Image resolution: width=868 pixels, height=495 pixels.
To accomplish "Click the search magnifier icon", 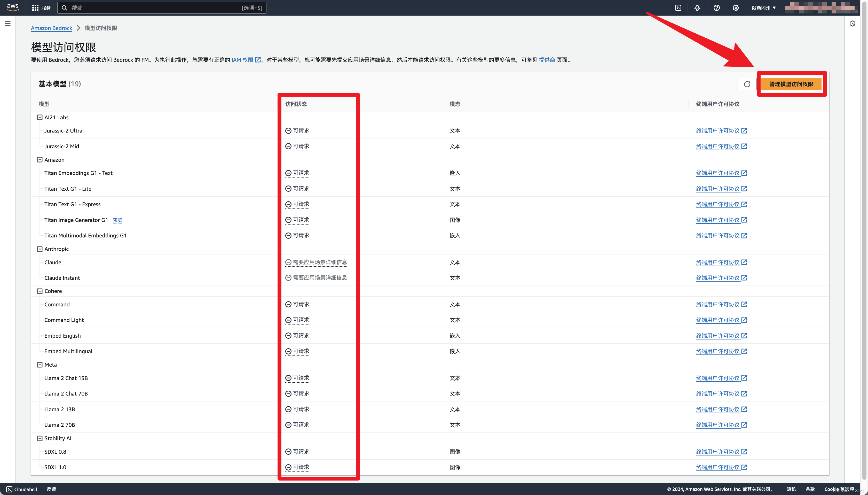I will [x=64, y=7].
